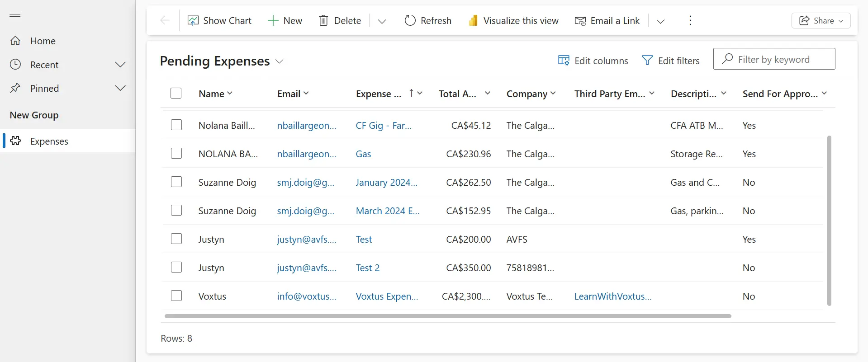This screenshot has width=868, height=362.
Task: Select the Test expense row checkbox
Action: 176,239
